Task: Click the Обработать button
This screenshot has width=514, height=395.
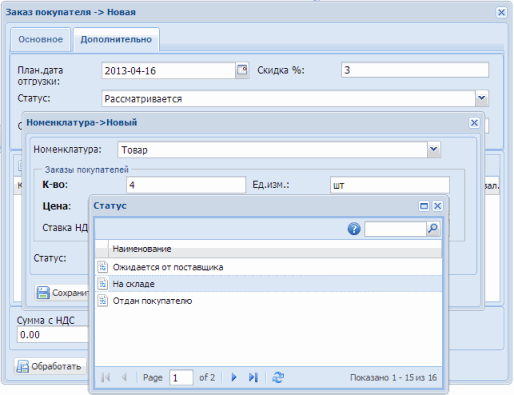Action: pyautogui.click(x=50, y=366)
